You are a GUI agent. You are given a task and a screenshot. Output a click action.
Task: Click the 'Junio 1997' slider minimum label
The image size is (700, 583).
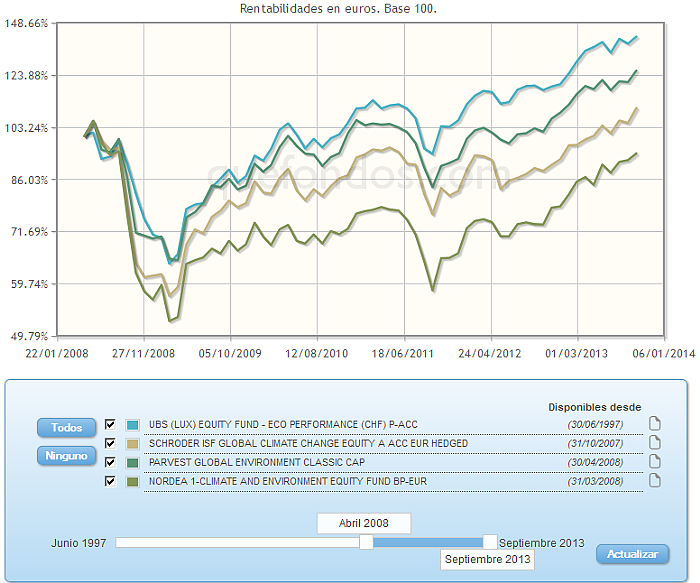[79, 543]
